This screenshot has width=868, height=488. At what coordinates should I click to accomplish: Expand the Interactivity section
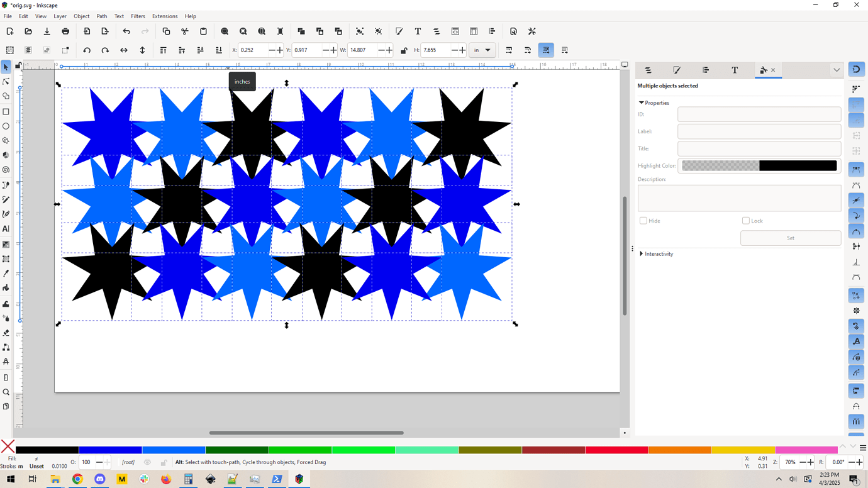coord(657,253)
